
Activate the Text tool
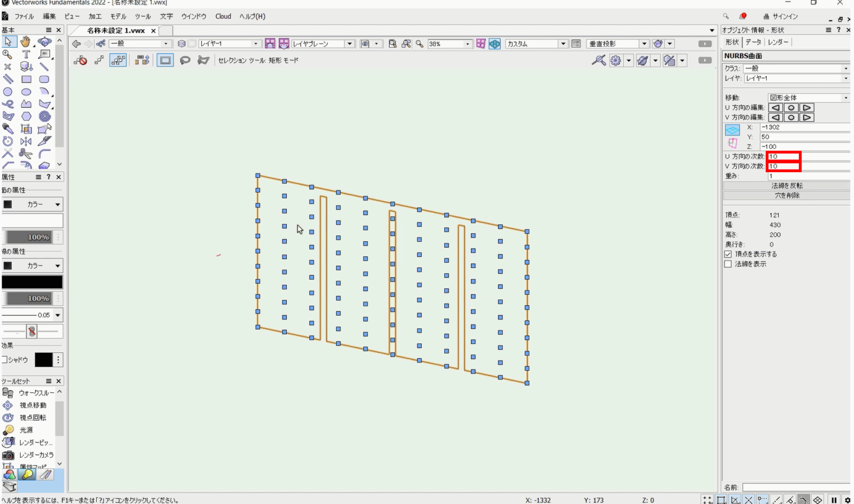[26, 54]
